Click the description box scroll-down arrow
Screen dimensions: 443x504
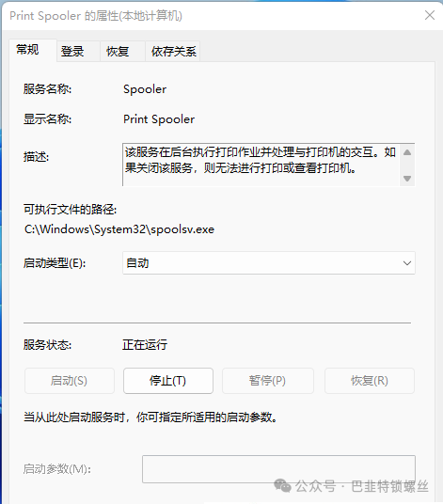pyautogui.click(x=407, y=179)
